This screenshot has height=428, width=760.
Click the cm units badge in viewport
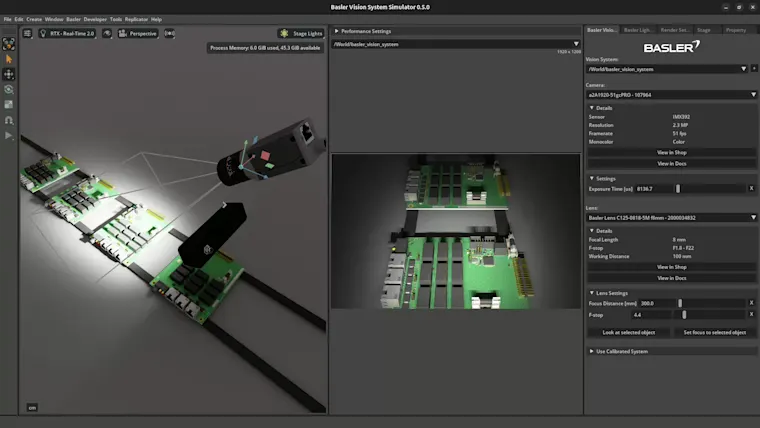[x=32, y=408]
